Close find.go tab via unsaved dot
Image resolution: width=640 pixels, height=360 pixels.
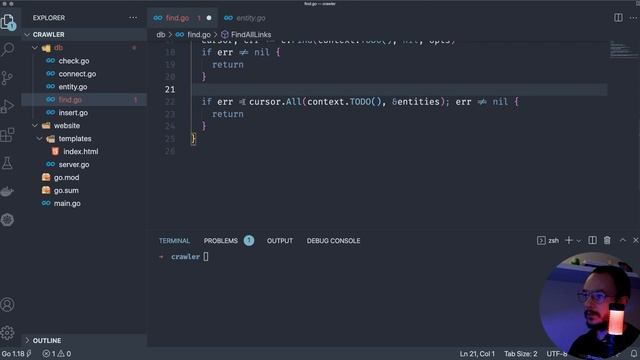point(209,18)
